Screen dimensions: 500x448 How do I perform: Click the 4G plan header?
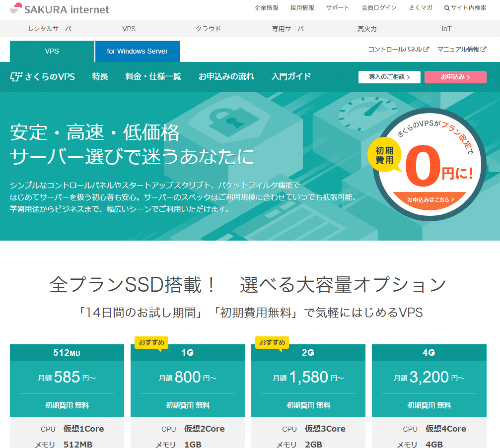click(x=429, y=353)
